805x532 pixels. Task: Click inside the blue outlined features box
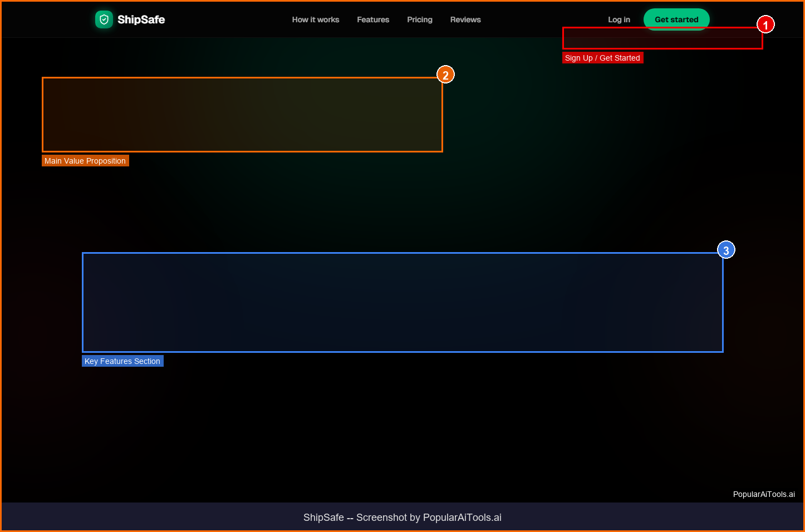pyautogui.click(x=402, y=303)
